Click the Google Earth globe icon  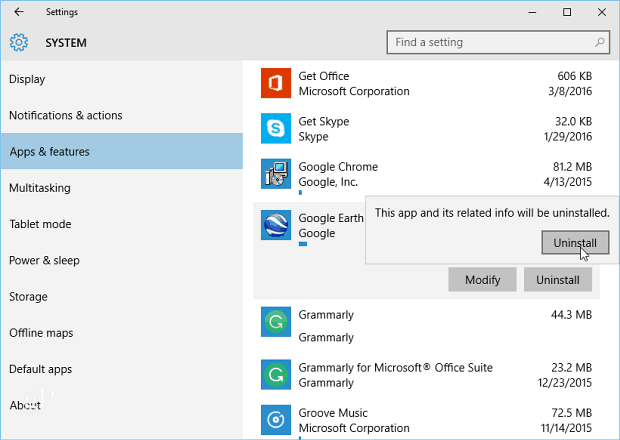(276, 225)
